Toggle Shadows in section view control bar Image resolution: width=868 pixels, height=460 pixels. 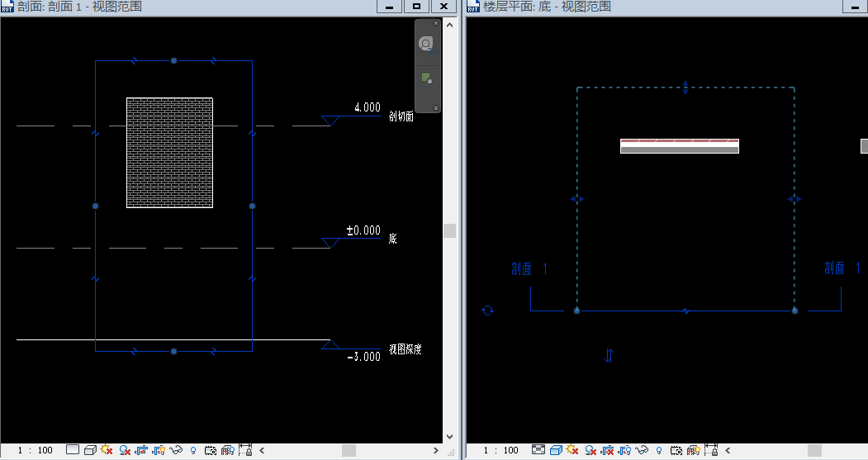125,450
